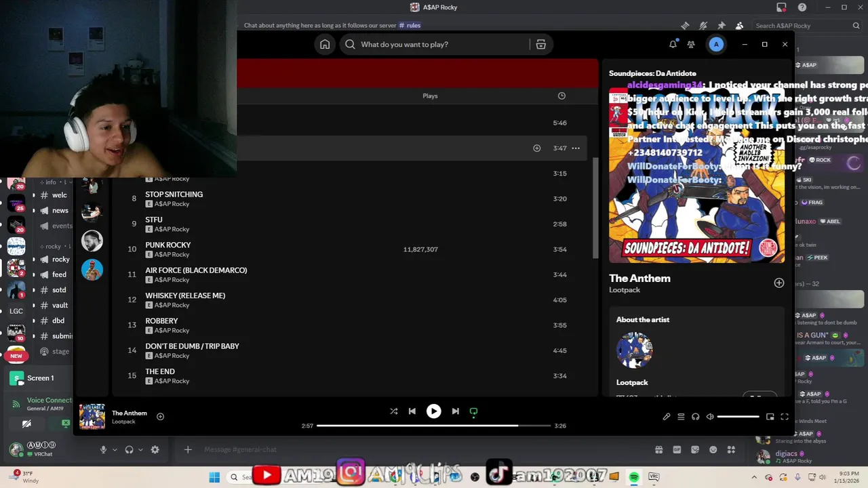Add 3:47 track to Liked Songs

(536, 148)
